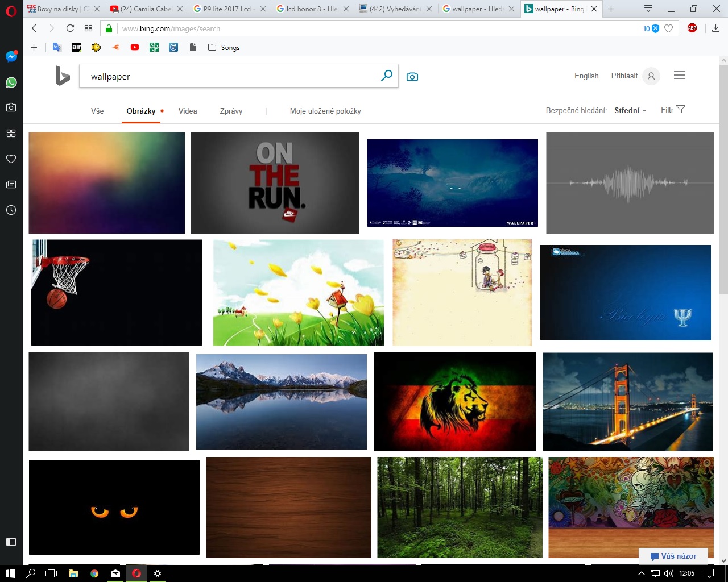Open browsing history clock in the sidebar

click(11, 210)
